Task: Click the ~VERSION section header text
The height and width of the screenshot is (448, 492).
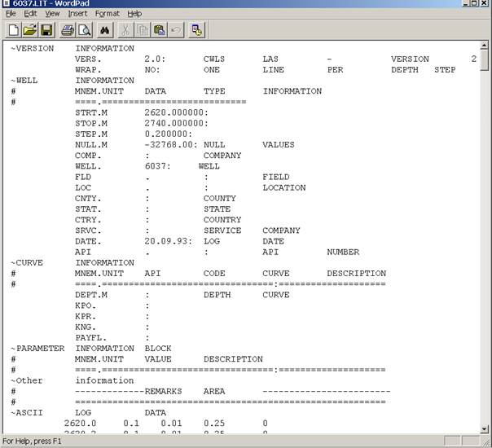Action: [x=33, y=48]
